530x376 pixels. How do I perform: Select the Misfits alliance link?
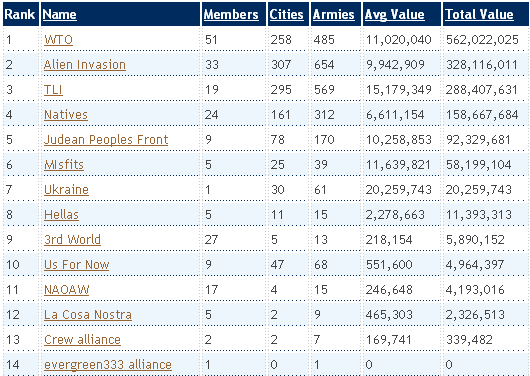pos(64,165)
